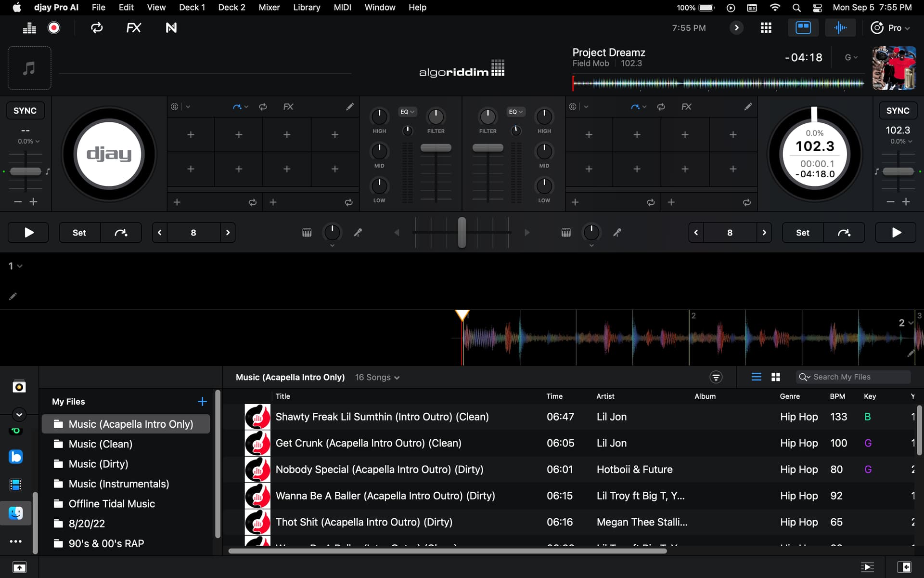Viewport: 924px width, 578px height.
Task: Expand the Deck 1 EQ dropdown
Action: (407, 112)
